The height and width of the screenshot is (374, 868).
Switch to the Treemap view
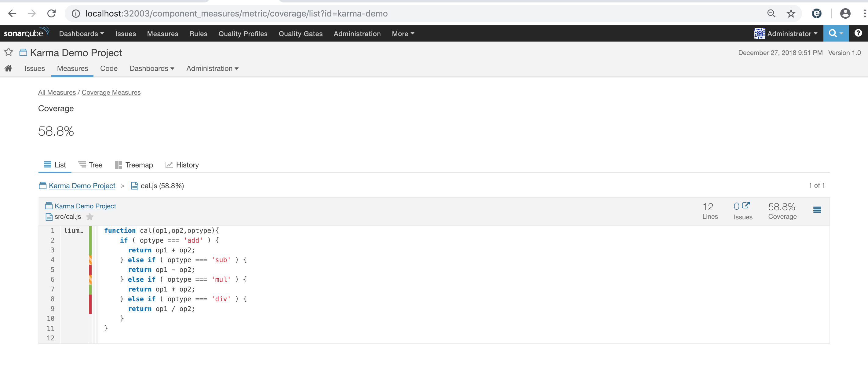tap(134, 165)
